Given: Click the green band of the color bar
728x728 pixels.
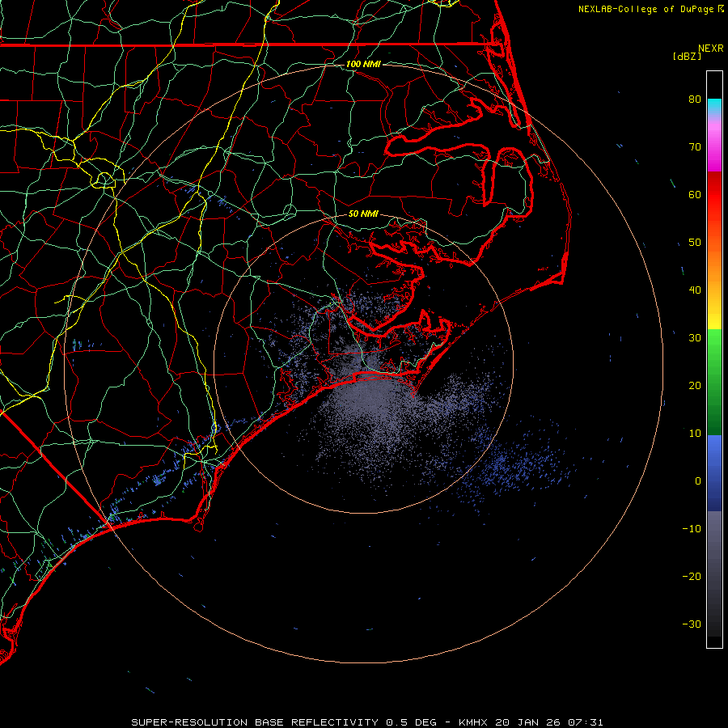Looking at the screenshot, I should [x=714, y=381].
